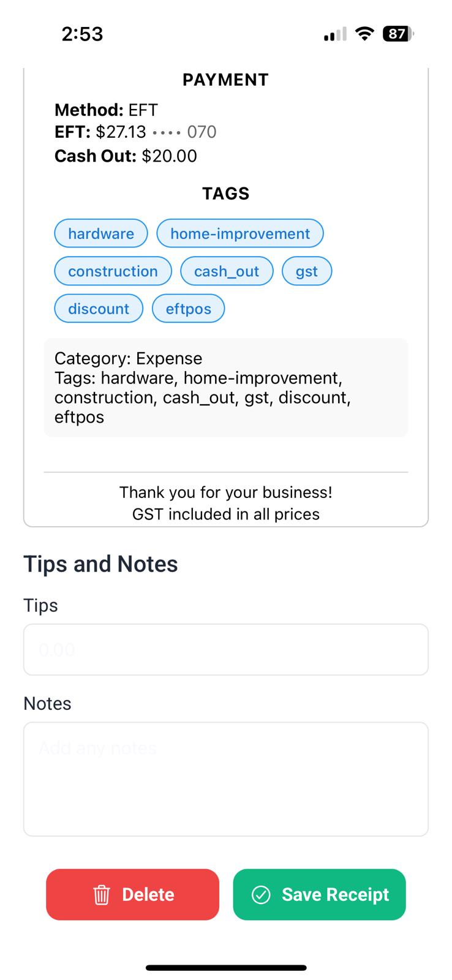Screen dimensions: 452x980
Task: Tap the battery indicator showing 87
Action: 397,34
